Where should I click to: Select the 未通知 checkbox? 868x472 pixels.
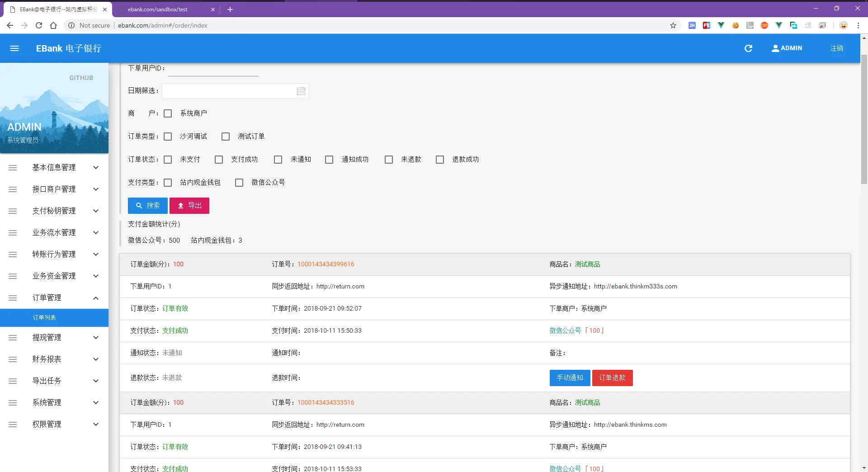point(278,160)
